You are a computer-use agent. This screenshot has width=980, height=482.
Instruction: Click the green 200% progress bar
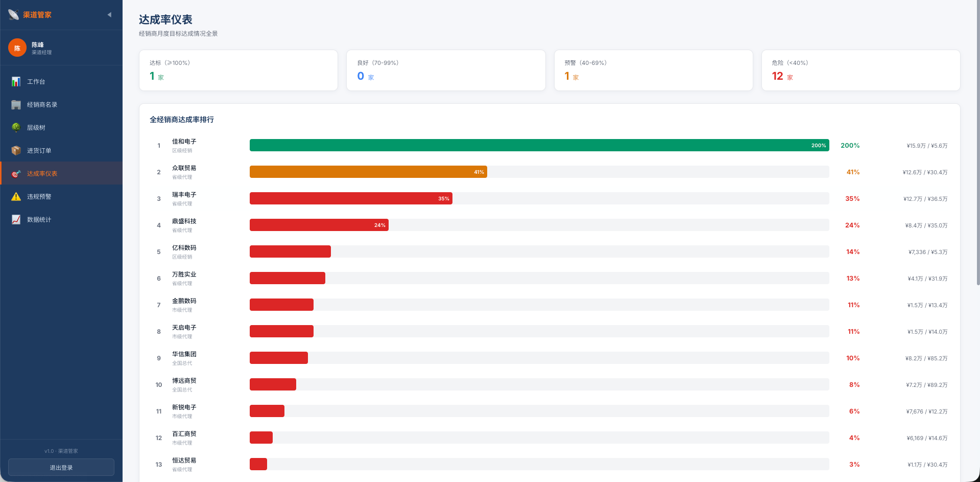539,145
